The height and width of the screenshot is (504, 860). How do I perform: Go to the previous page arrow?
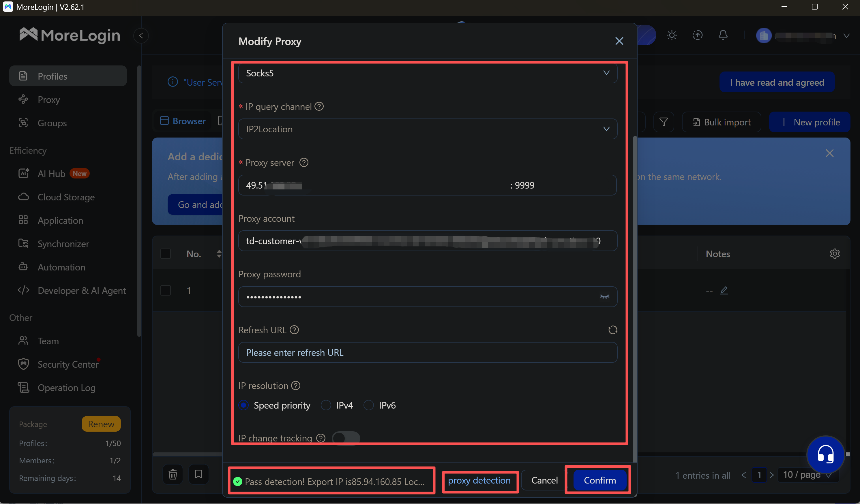coord(744,475)
